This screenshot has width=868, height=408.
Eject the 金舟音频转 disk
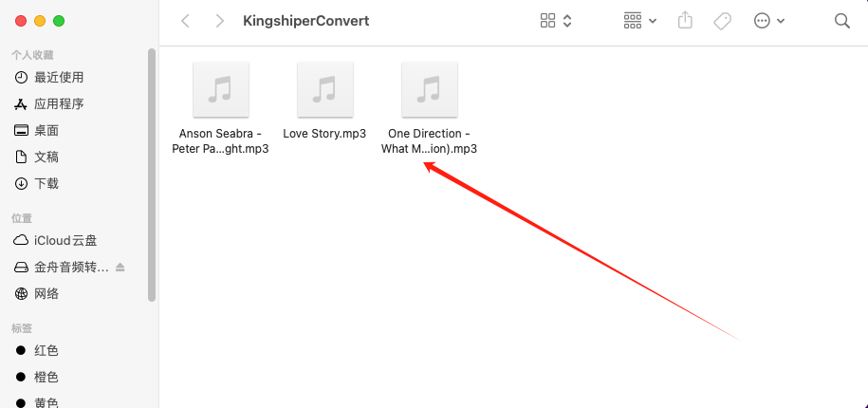120,268
